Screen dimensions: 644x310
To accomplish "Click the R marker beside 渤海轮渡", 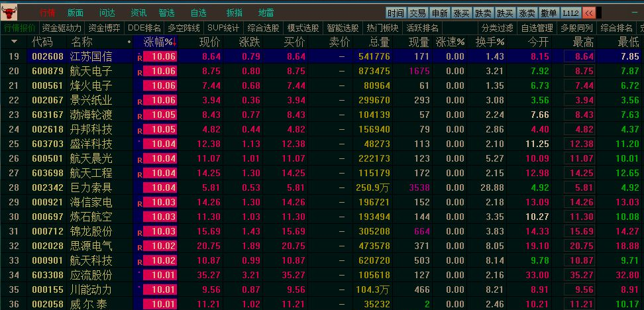I will [140, 116].
